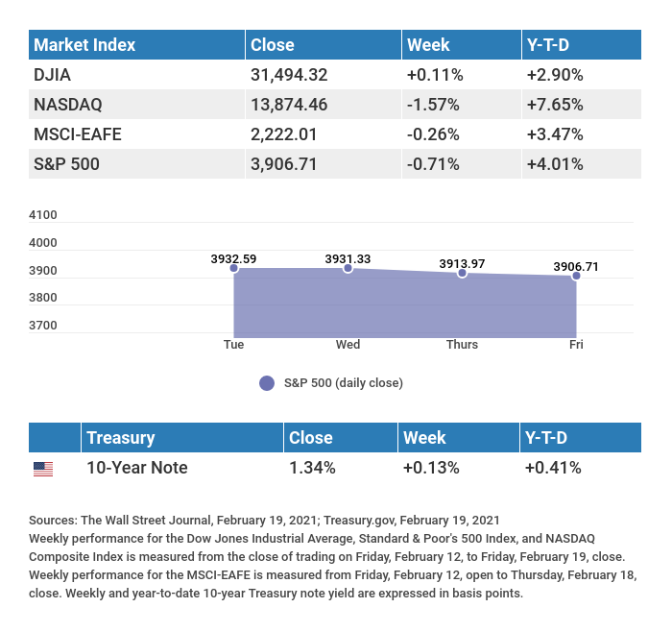Click the Thursday data point 3913.97
The width and height of the screenshot is (672, 632).
[462, 274]
